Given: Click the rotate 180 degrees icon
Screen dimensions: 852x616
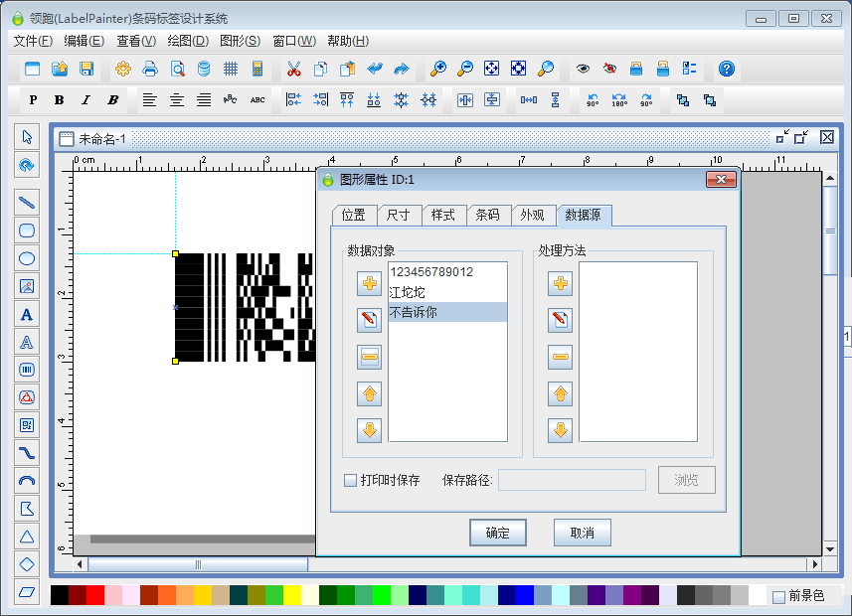Looking at the screenshot, I should coord(619,100).
